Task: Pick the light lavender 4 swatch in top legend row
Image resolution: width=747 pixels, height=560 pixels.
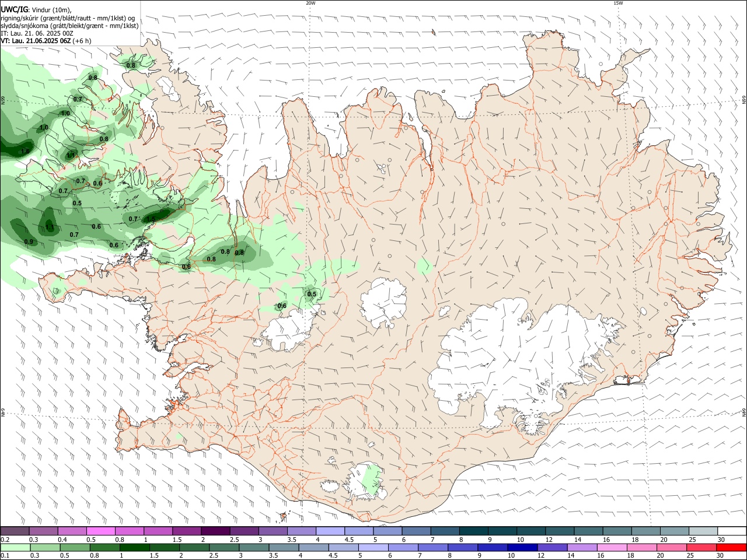Action: tap(330, 531)
